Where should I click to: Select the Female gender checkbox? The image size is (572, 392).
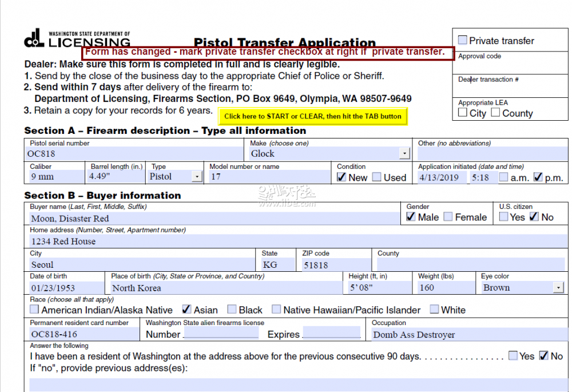click(448, 217)
